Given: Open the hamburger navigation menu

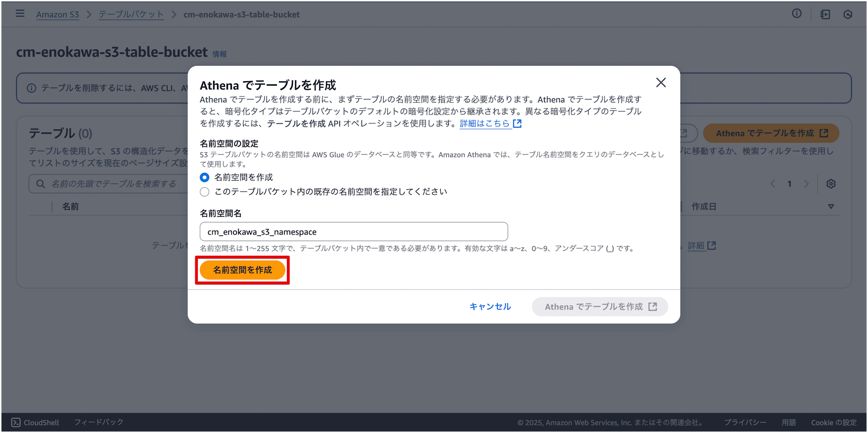Looking at the screenshot, I should tap(20, 14).
